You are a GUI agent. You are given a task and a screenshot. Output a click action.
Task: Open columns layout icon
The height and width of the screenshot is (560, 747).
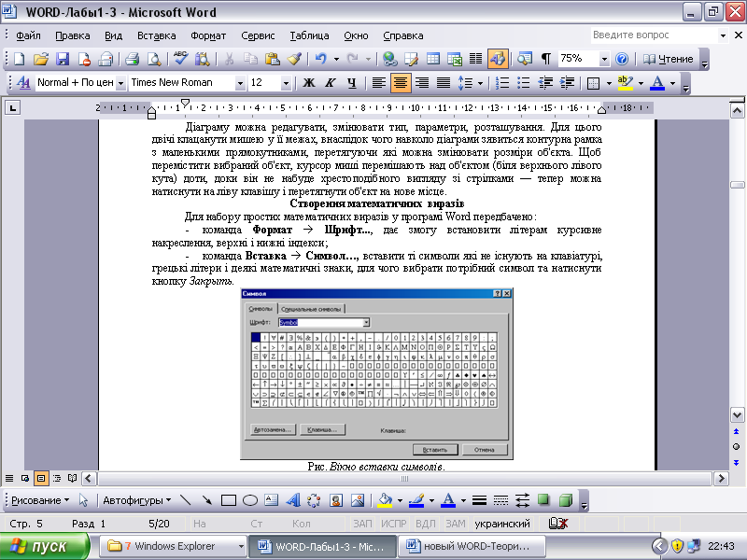475,59
